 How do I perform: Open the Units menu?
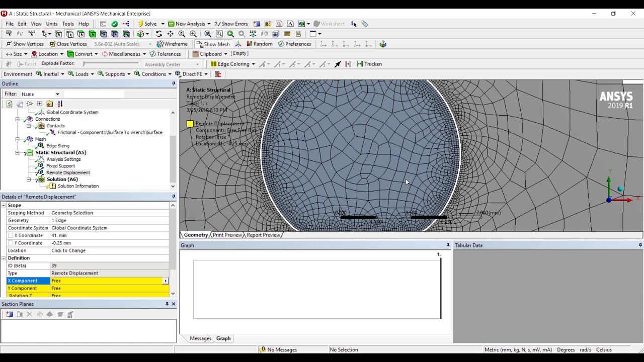(52, 24)
